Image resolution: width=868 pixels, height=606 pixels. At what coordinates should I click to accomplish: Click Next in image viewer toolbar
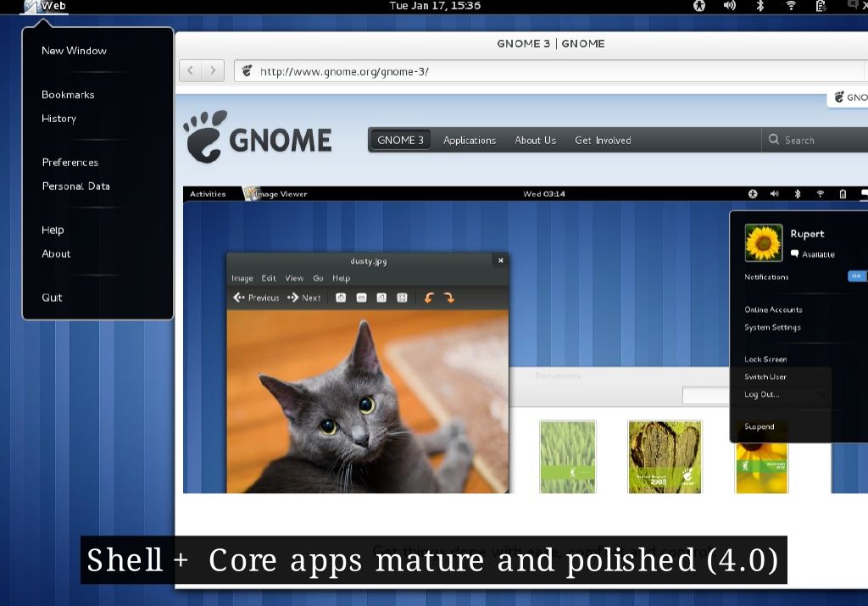click(x=304, y=297)
